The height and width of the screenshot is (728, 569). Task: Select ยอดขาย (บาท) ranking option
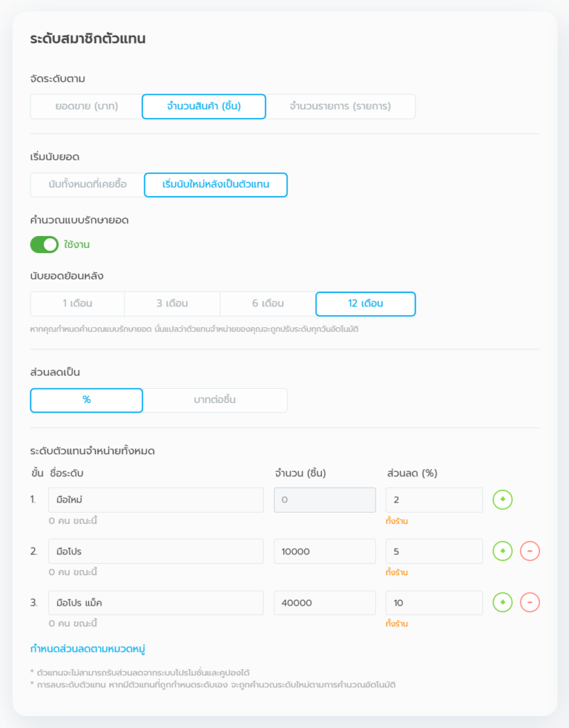click(x=86, y=107)
